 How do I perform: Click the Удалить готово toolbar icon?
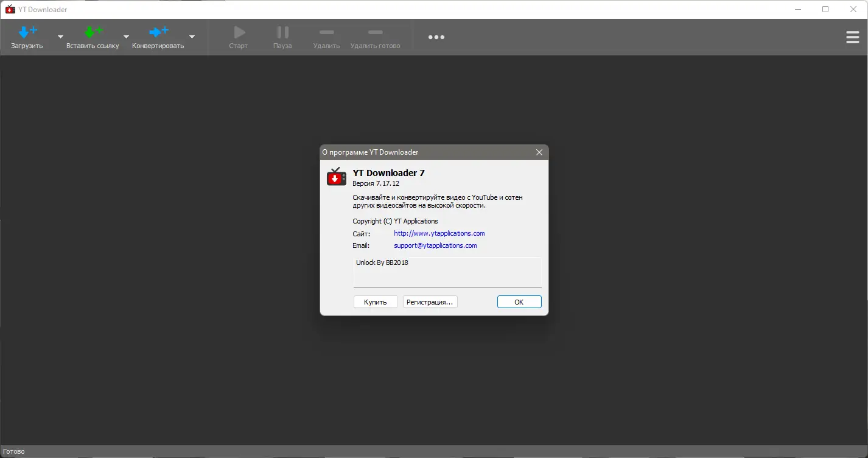coord(376,32)
